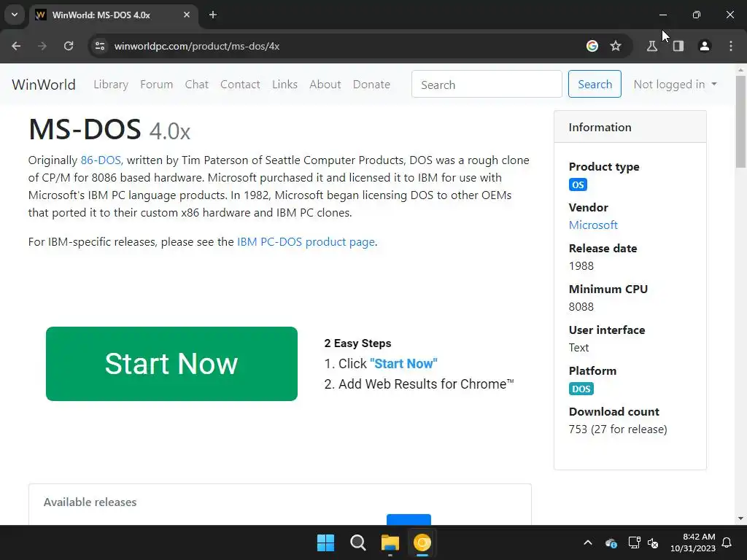Click the scrollbar down arrow
747x560 pixels.
pyautogui.click(x=740, y=518)
